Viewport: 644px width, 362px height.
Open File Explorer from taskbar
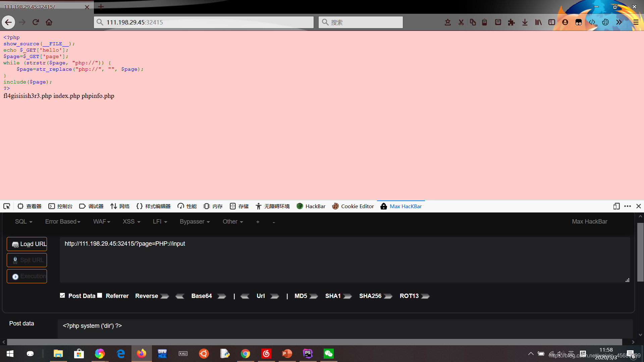pos(58,354)
